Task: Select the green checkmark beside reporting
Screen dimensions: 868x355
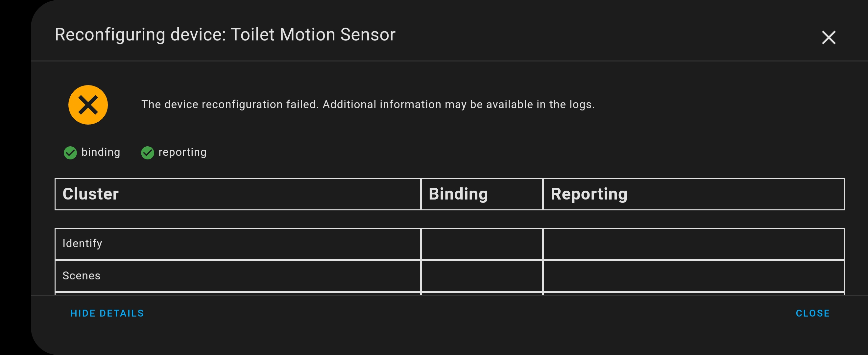Action: click(148, 153)
